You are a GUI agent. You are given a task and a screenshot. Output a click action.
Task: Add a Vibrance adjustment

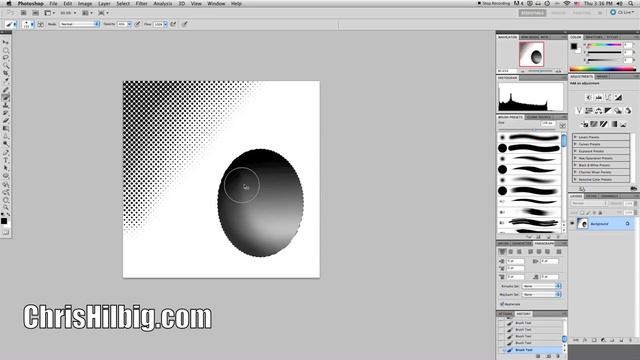579,111
